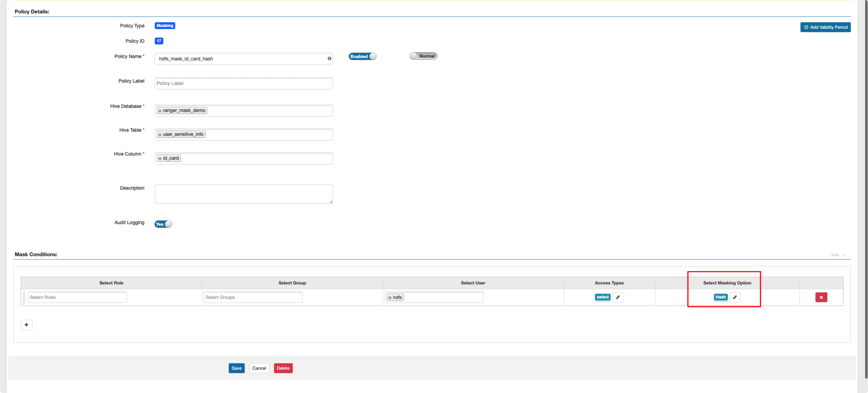The height and width of the screenshot is (393, 868).
Task: Toggle the Enabled policy switch
Action: pos(362,56)
